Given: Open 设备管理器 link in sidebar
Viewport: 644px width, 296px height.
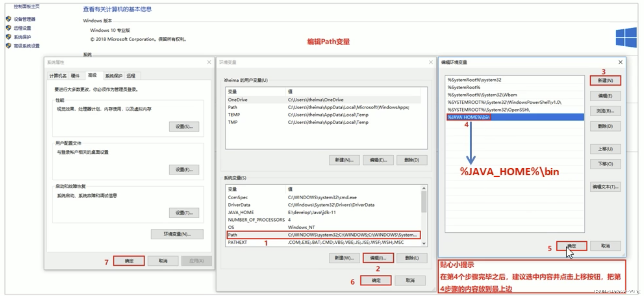Looking at the screenshot, I should click(25, 19).
